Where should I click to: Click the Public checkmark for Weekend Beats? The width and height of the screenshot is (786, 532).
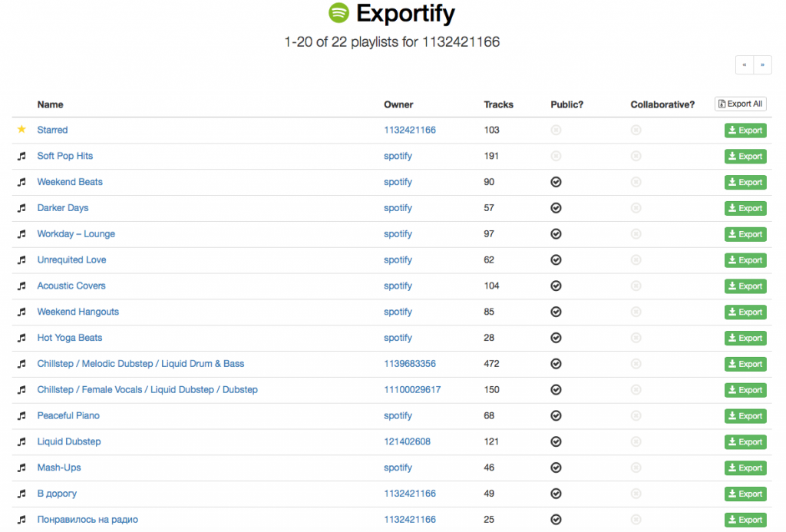coord(556,182)
